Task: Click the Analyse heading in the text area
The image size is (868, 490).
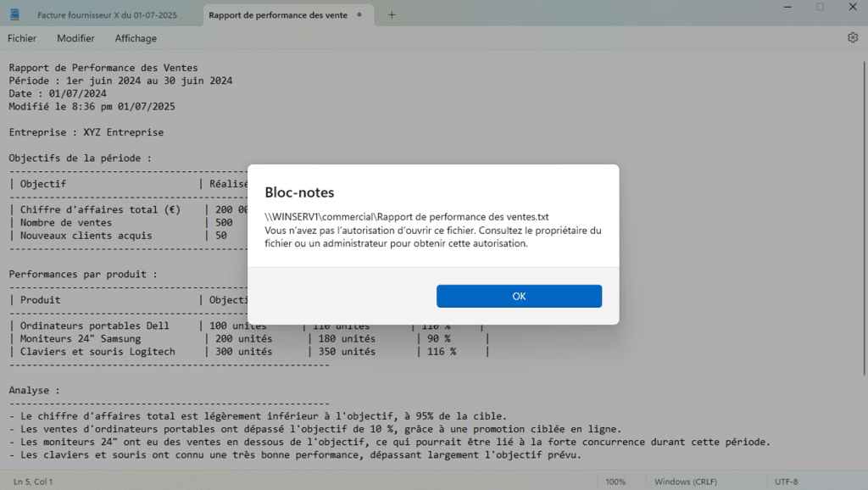Action: point(34,391)
